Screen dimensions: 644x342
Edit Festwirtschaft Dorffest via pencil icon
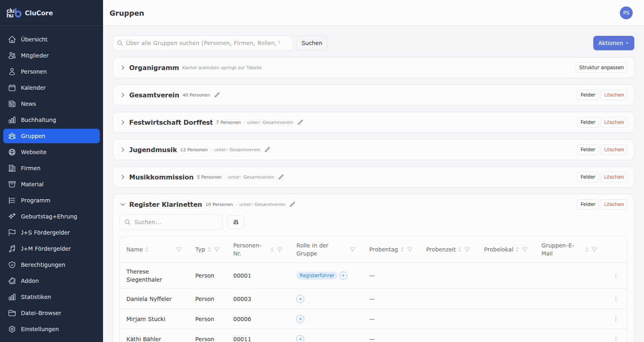(300, 122)
